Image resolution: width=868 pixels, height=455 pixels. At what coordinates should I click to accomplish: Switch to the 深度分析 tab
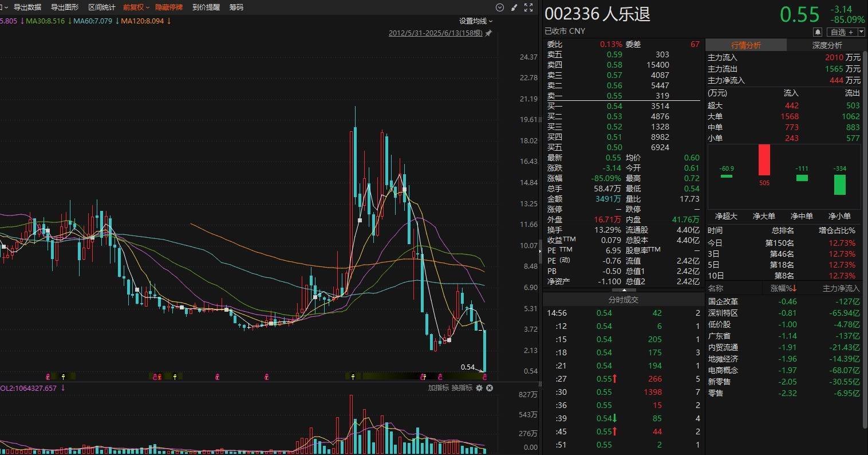pos(827,45)
